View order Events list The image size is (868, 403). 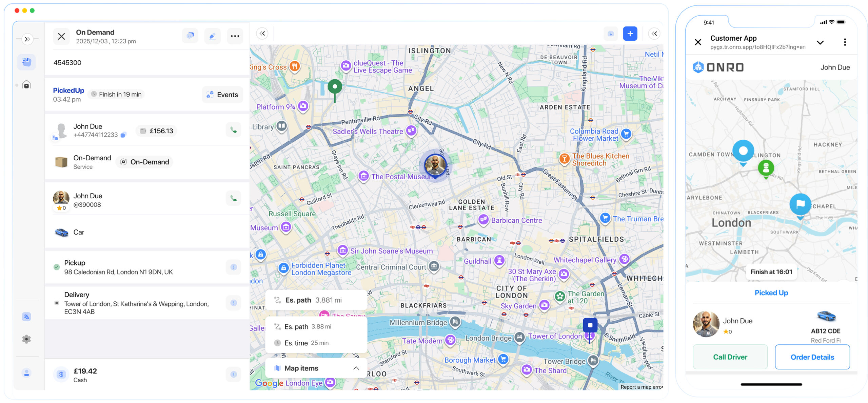point(222,95)
